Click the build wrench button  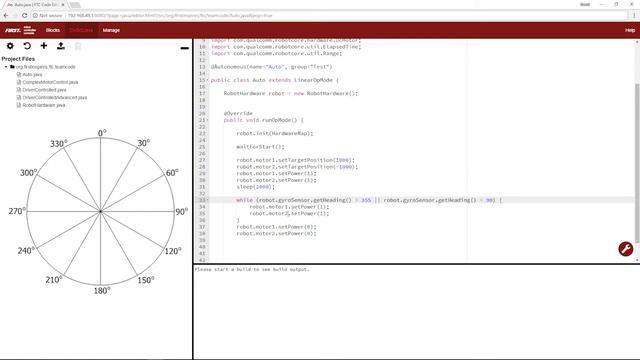[x=625, y=249]
